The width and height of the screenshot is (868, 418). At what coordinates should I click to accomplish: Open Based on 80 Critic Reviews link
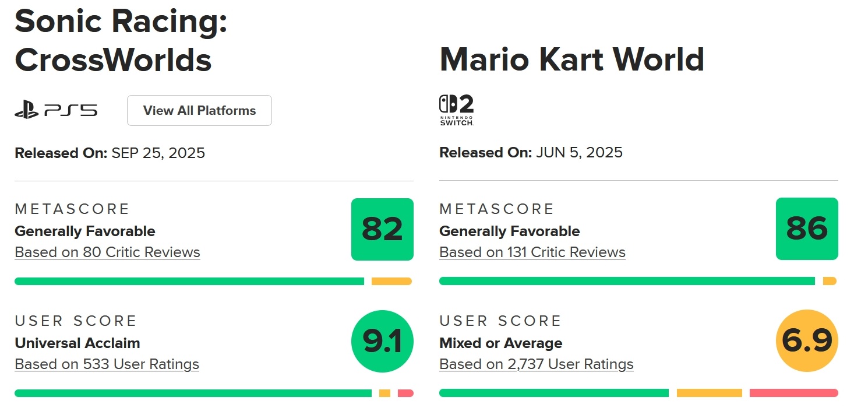(107, 252)
